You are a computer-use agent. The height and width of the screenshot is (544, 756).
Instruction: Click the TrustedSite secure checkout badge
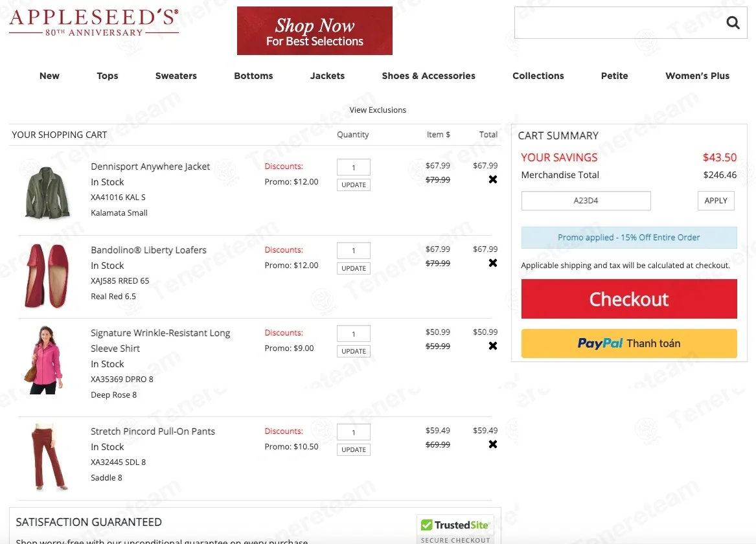(x=455, y=530)
